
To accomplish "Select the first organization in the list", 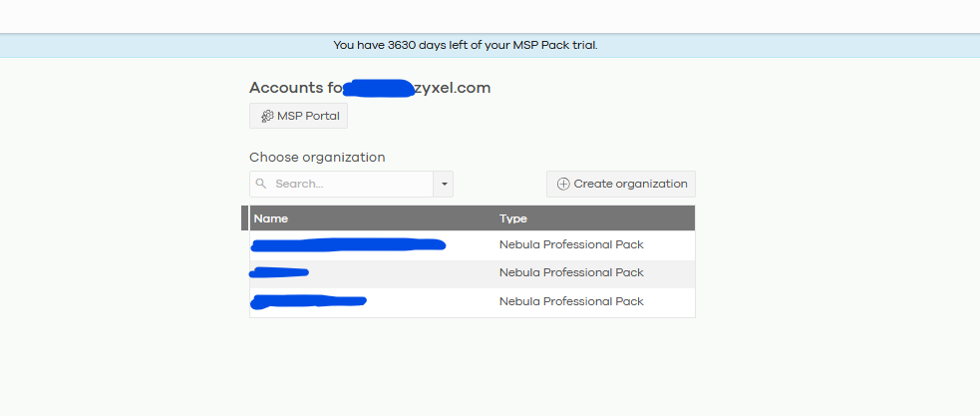I will coord(348,244).
